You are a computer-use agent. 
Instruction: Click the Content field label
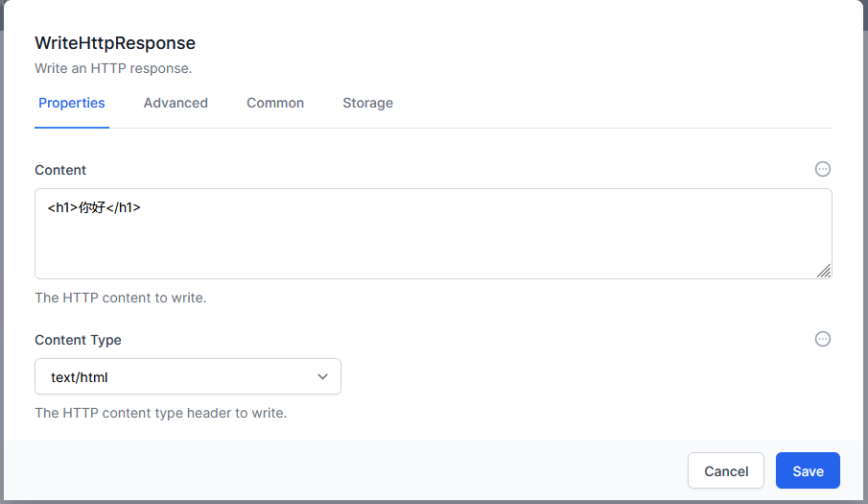point(60,170)
